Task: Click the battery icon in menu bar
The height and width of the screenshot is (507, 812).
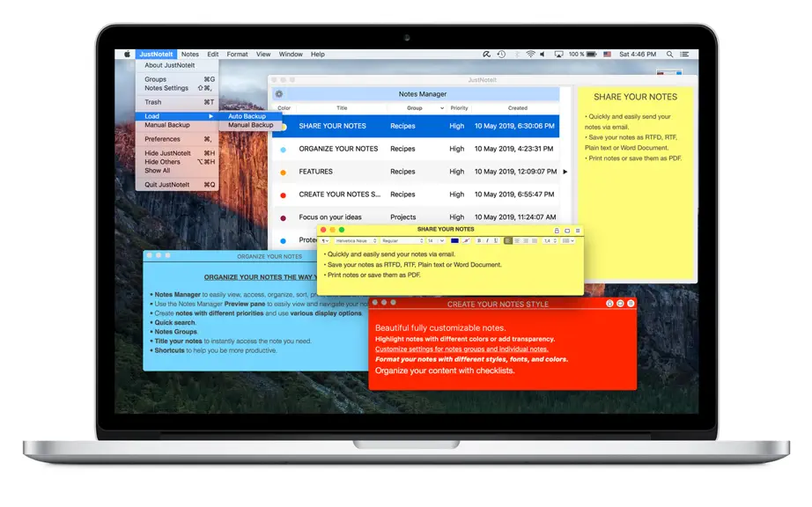Action: (x=592, y=54)
